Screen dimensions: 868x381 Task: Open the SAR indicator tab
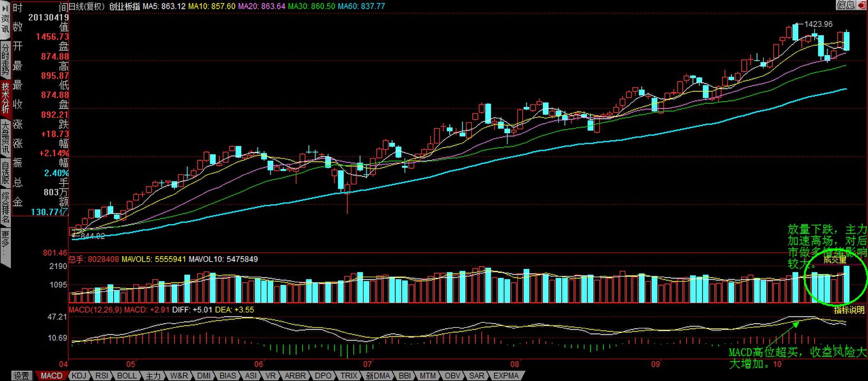pos(477,376)
